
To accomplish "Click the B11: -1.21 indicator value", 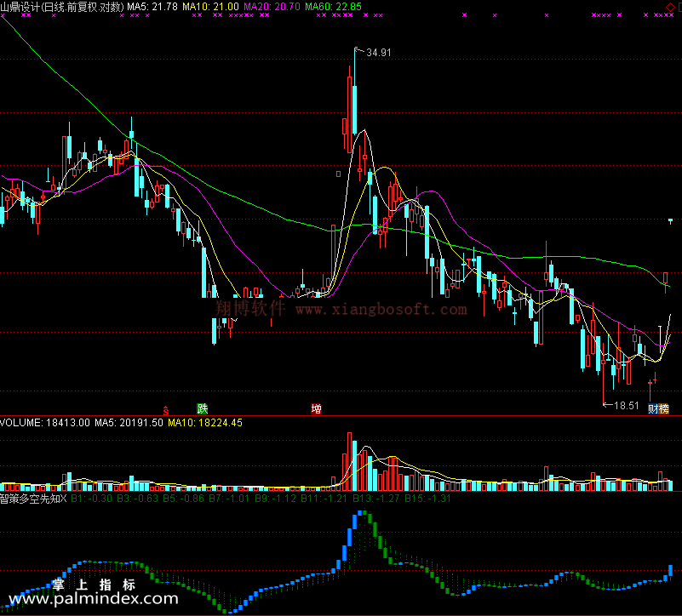I will point(324,499).
